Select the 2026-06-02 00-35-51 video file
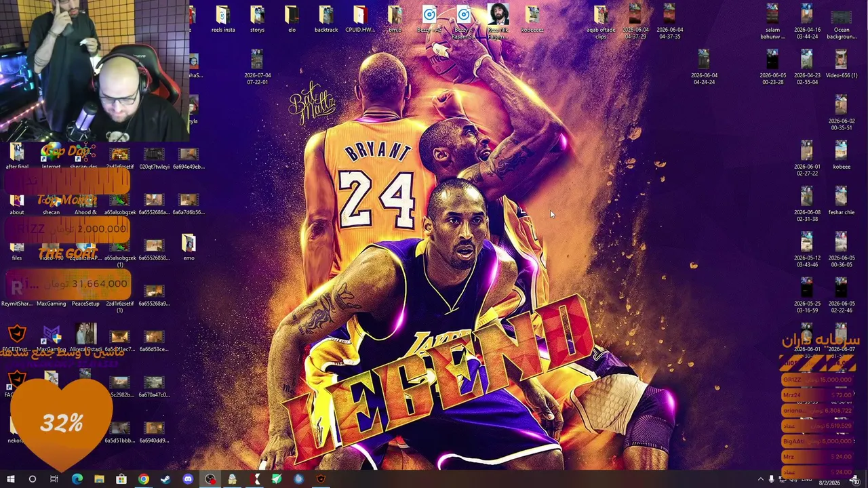This screenshot has height=488, width=868. (x=841, y=113)
